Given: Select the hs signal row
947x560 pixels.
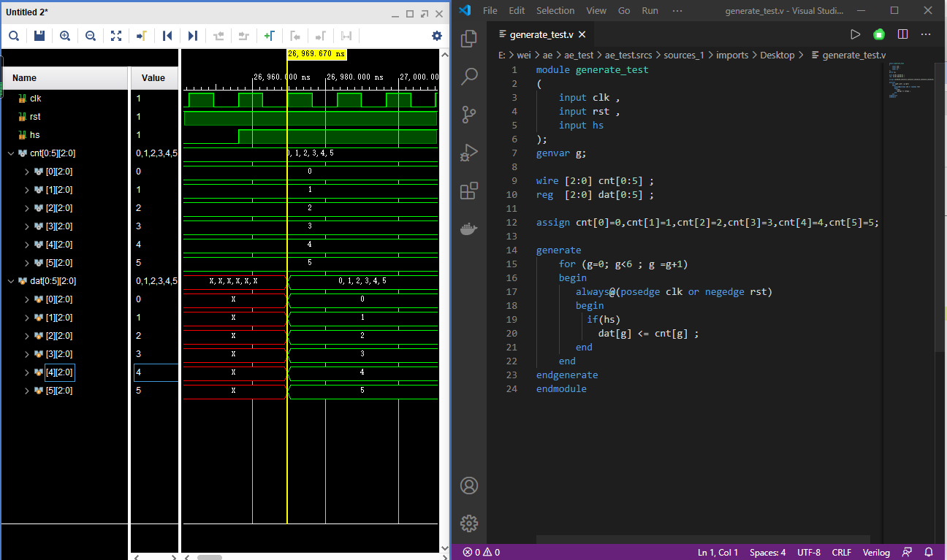Looking at the screenshot, I should (35, 135).
